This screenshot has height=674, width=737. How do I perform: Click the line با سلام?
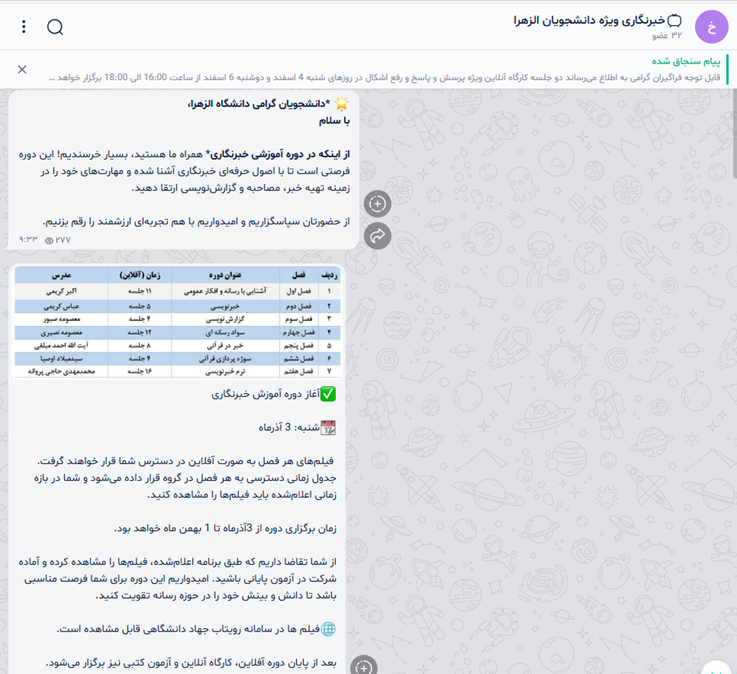(334, 121)
